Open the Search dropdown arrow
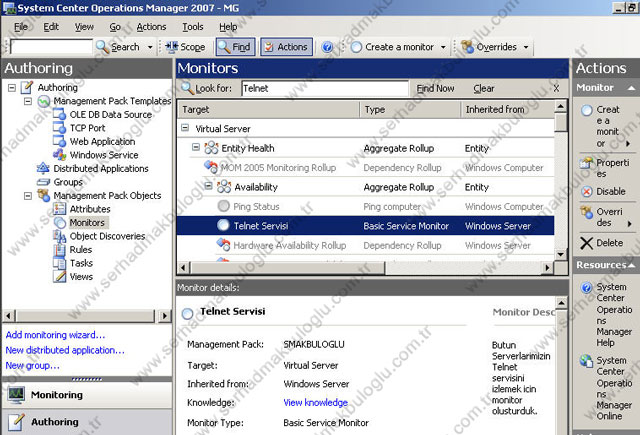This screenshot has height=435, width=640. (x=150, y=47)
